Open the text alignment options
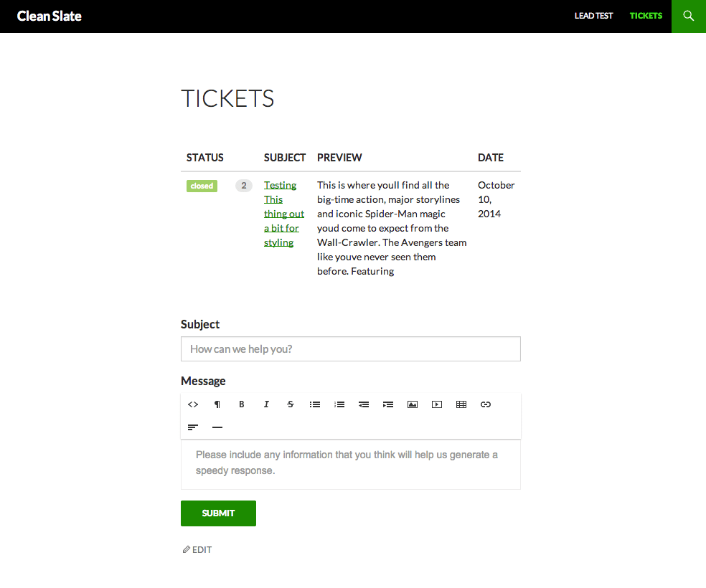This screenshot has height=588, width=706. (193, 427)
